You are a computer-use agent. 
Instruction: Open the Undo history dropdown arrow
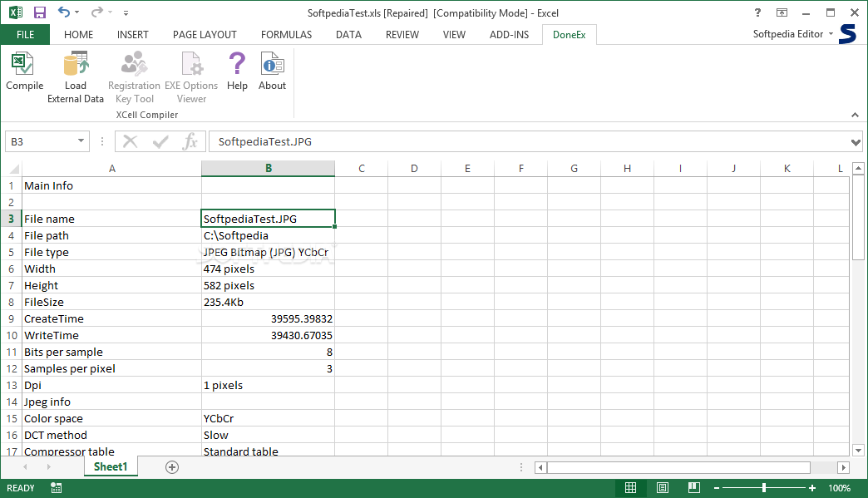tap(77, 12)
